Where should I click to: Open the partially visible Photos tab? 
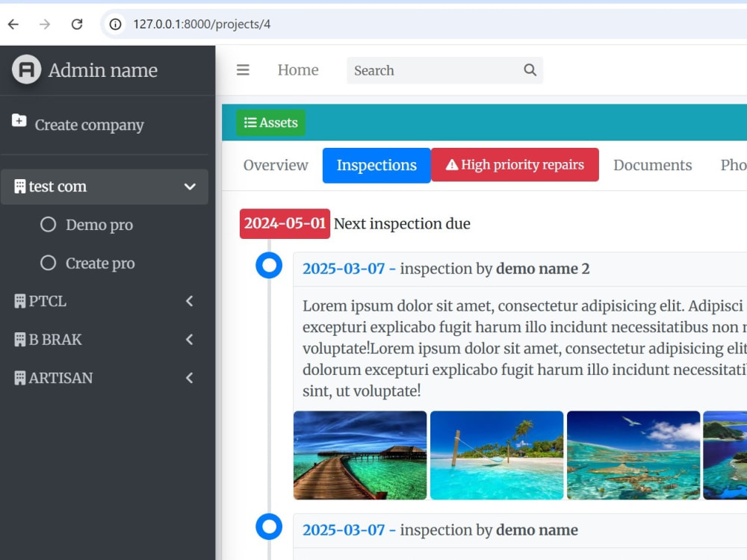pos(734,165)
